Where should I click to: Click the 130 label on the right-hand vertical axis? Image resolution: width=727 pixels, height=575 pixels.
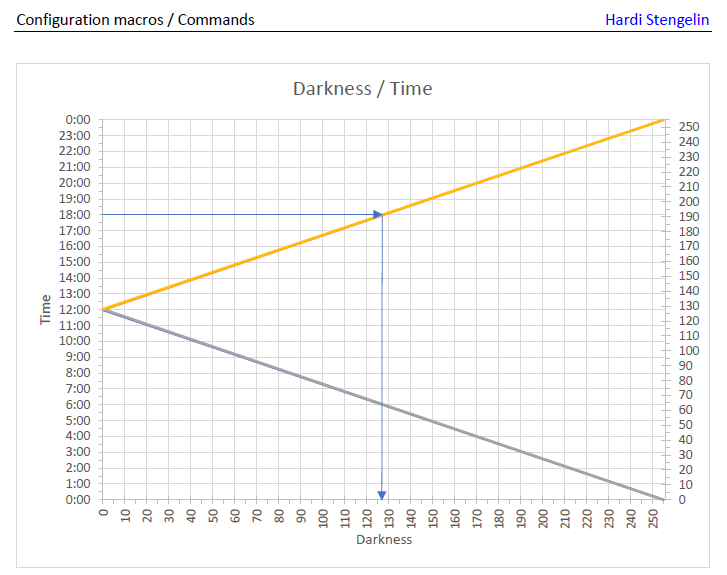(689, 306)
